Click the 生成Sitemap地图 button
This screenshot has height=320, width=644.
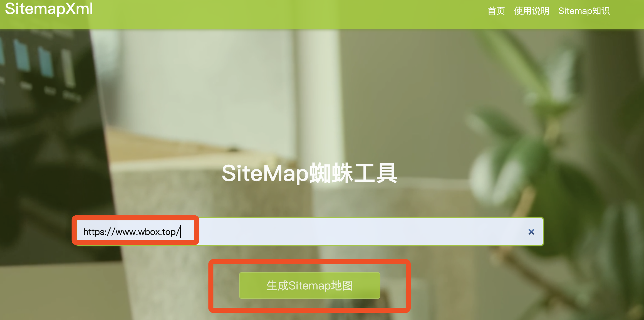click(x=309, y=285)
